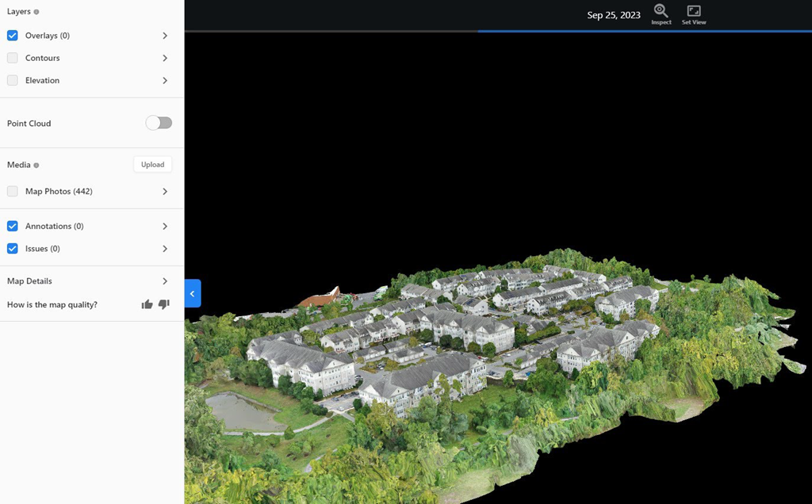
Task: Click the Sep 25, 2023 date label
Action: [x=613, y=15]
